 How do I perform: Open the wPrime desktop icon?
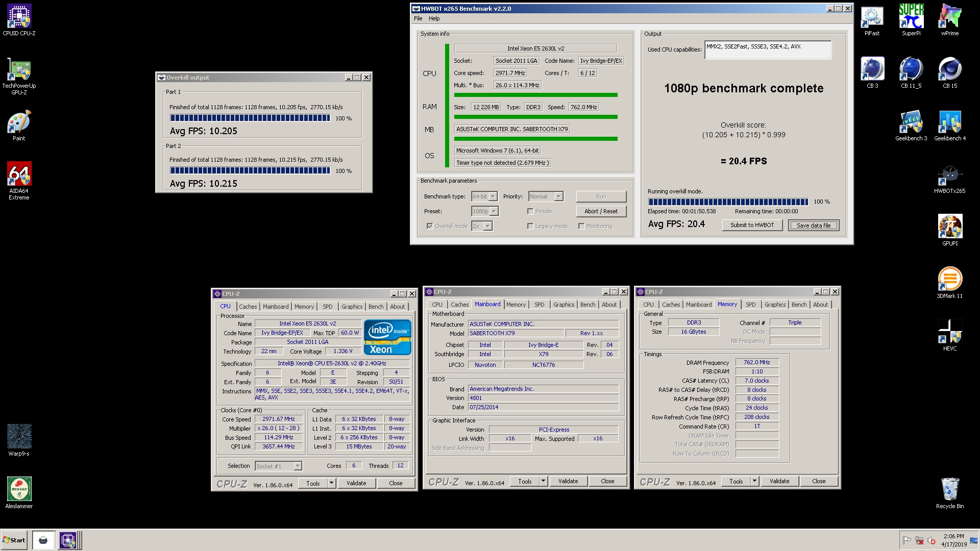[950, 20]
